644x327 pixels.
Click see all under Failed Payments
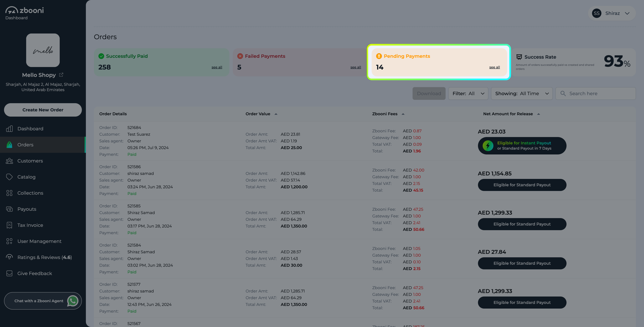[356, 67]
